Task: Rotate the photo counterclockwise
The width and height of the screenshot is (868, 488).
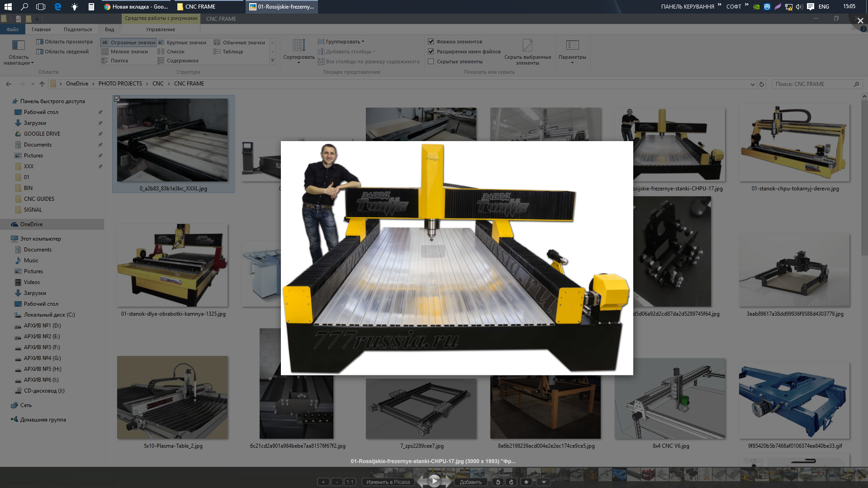Action: pyautogui.click(x=498, y=482)
